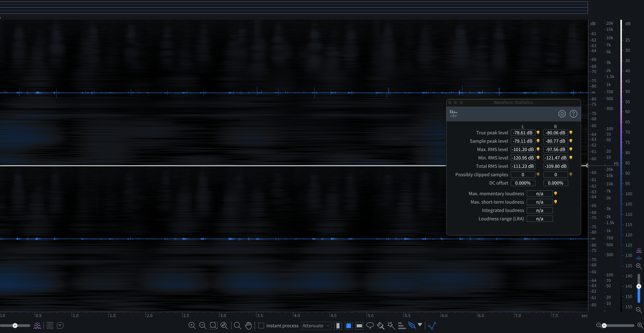
Task: Toggle the Time-frequency selection tool
Action: [349, 325]
